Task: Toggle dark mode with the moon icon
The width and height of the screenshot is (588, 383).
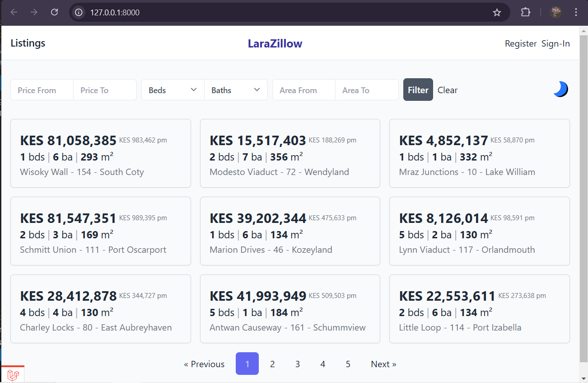Action: 560,89
